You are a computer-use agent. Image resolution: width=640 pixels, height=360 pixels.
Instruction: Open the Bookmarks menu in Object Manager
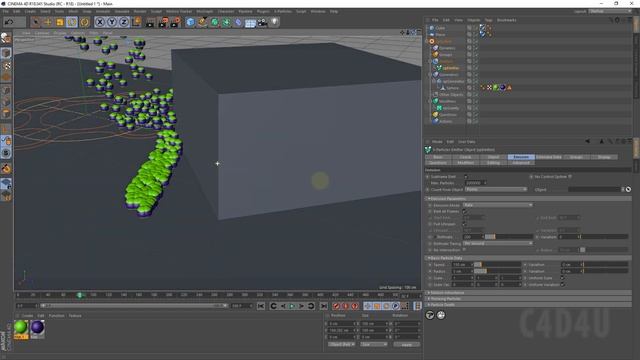(507, 20)
